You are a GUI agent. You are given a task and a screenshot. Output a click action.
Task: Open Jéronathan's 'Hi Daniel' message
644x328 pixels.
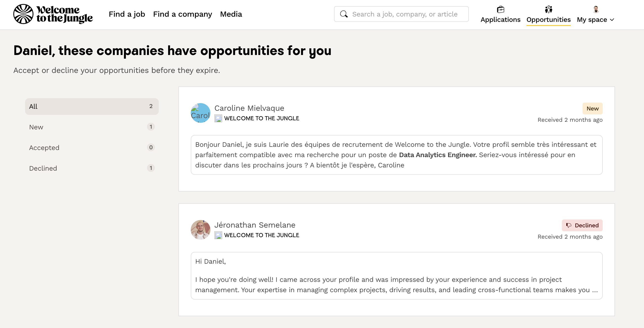tap(396, 275)
